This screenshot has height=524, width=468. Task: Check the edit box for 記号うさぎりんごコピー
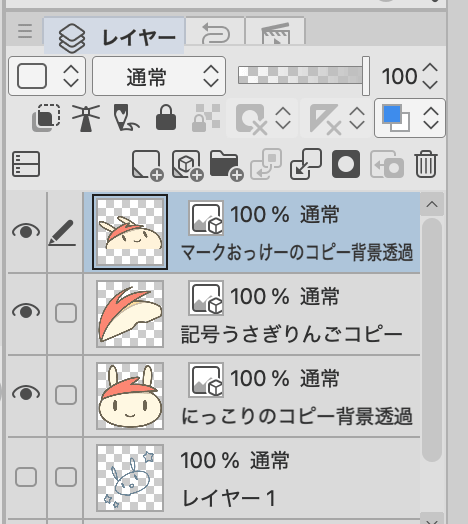tap(66, 313)
